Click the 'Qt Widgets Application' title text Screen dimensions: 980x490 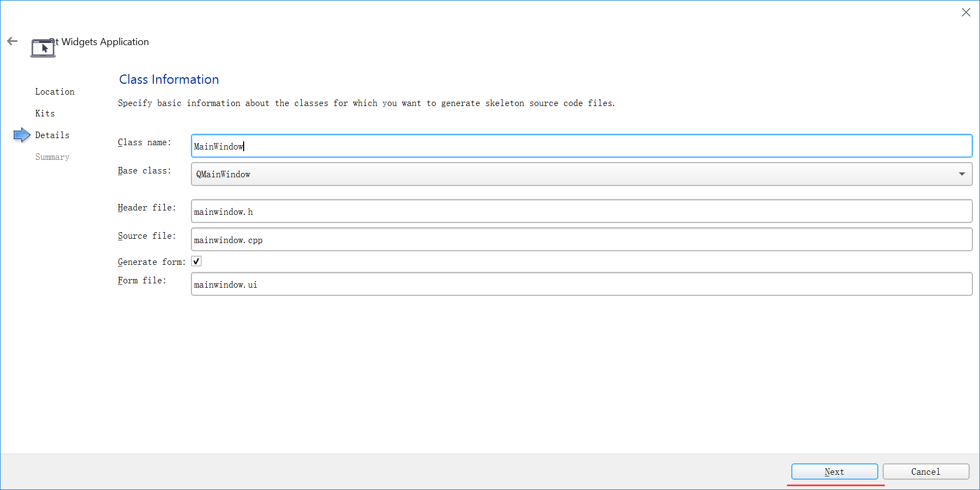(99, 42)
